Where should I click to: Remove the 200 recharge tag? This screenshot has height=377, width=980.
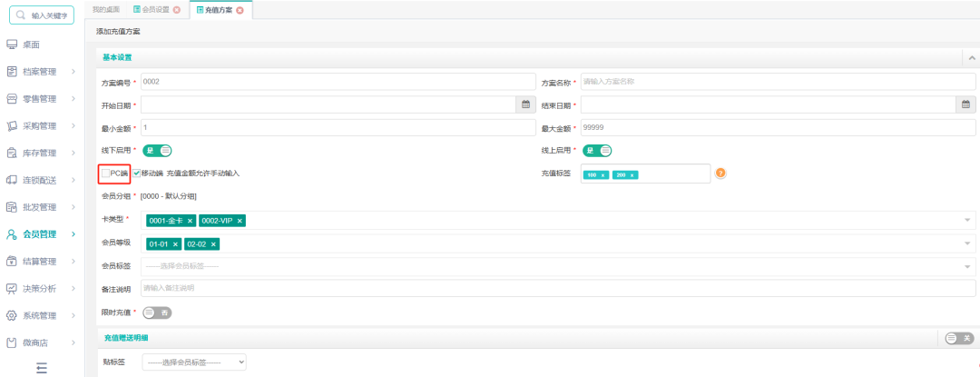[632, 175]
